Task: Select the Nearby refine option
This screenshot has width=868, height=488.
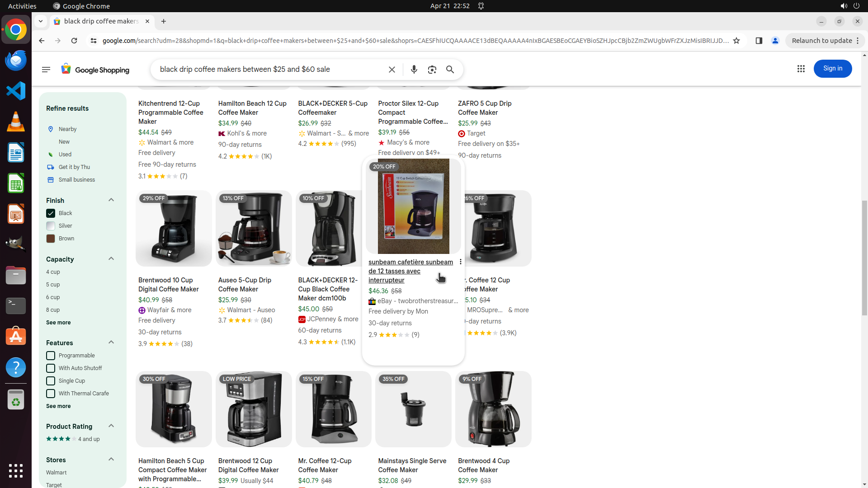Action: (x=67, y=129)
